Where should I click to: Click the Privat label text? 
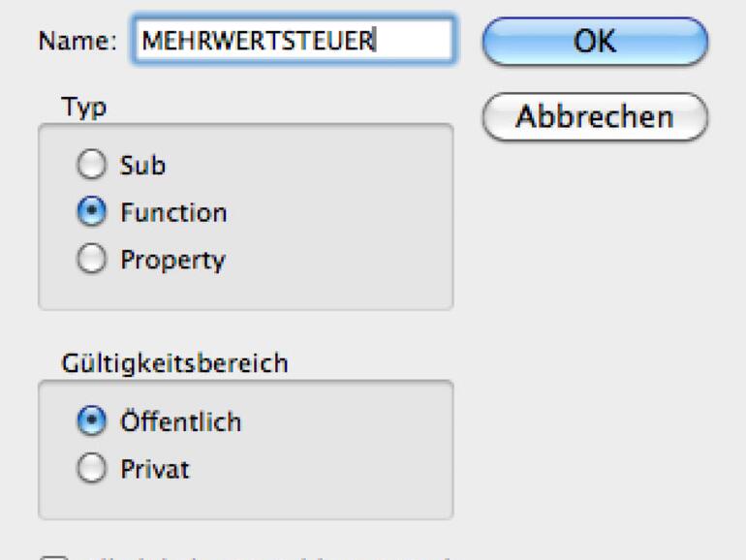(x=155, y=470)
